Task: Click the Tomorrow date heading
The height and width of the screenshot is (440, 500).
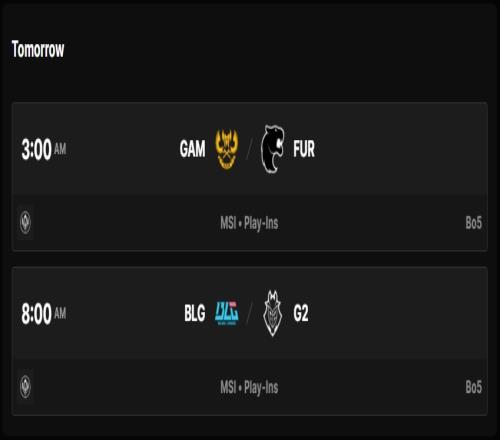Action: coord(38,49)
